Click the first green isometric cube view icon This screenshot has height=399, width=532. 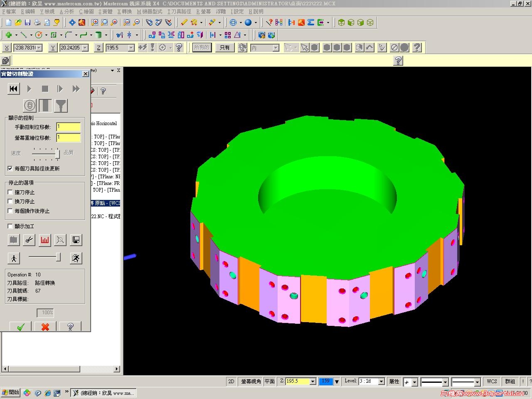(x=341, y=22)
